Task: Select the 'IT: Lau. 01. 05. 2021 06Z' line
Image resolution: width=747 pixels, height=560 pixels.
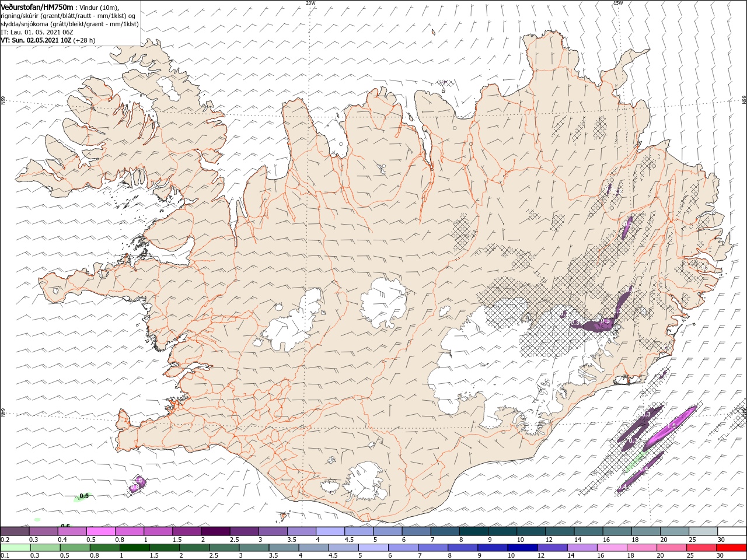Action: 36,32
